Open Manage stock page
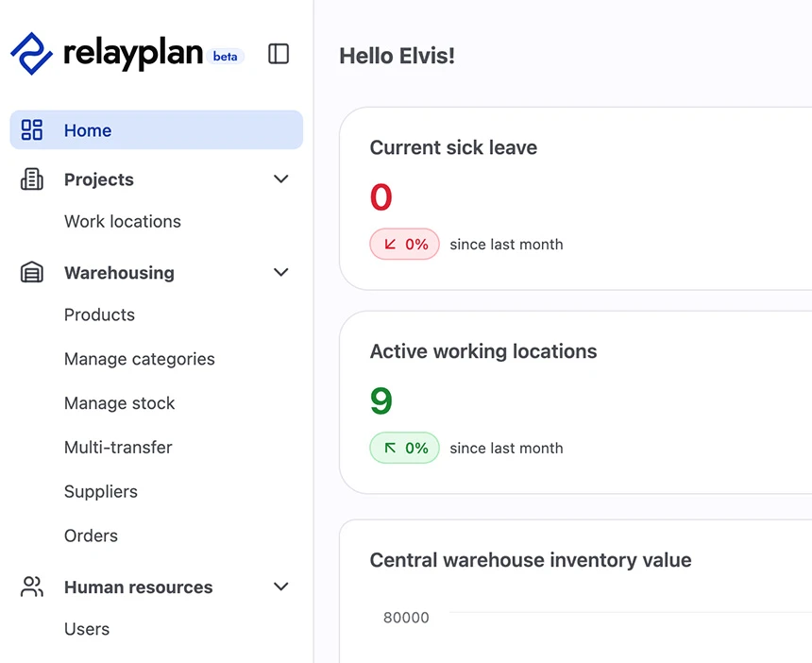Image resolution: width=812 pixels, height=663 pixels. [x=120, y=403]
